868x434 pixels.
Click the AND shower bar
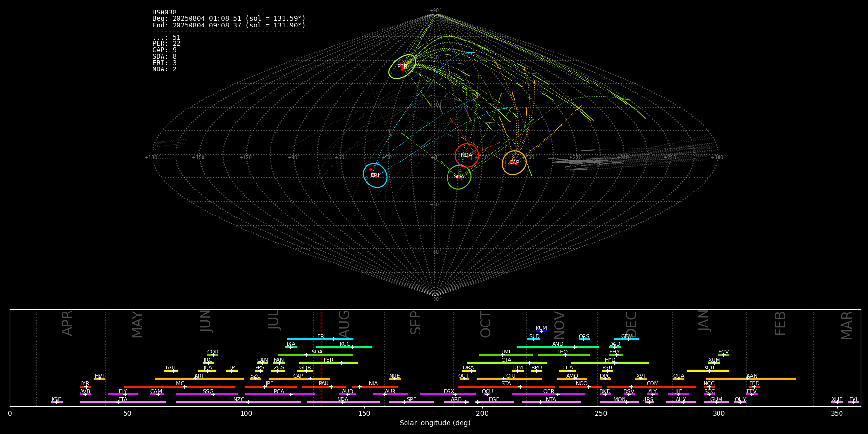tap(558, 347)
